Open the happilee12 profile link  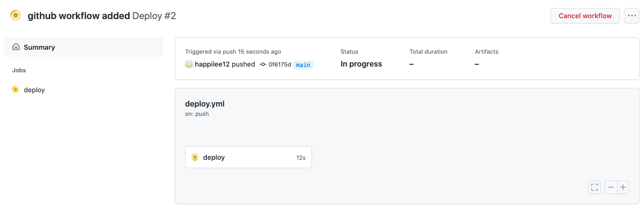pos(212,64)
